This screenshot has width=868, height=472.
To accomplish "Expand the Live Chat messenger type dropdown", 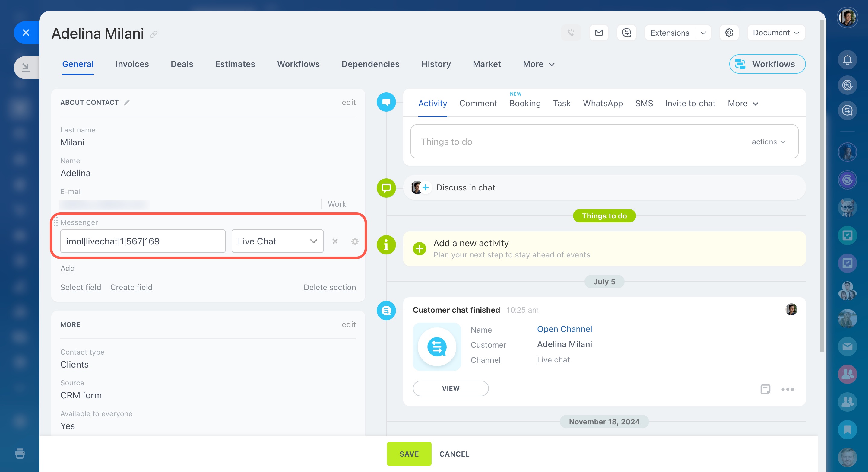I will 277,241.
